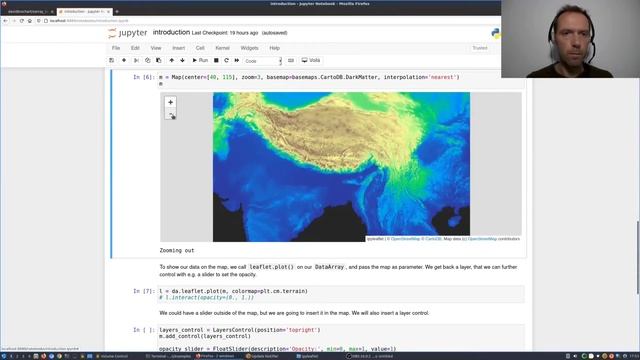
Task: Open the cell type Code dropdown
Action: (x=262, y=61)
